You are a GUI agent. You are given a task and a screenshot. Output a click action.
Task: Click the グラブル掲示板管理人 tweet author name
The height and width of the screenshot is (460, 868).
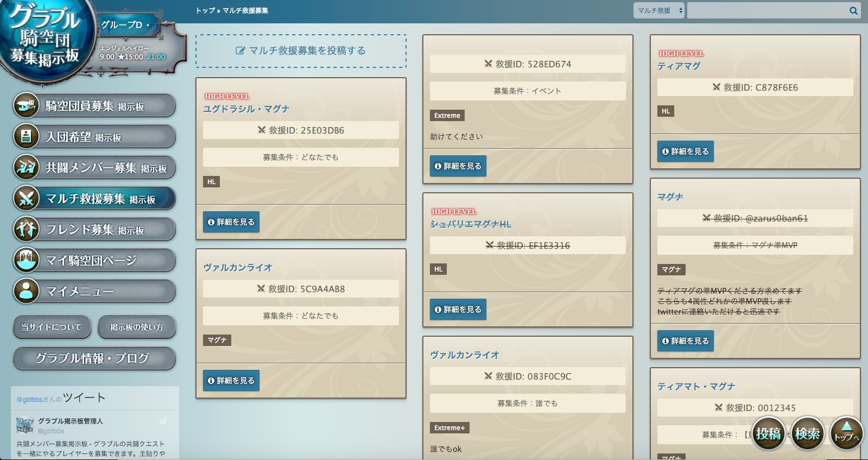(x=70, y=421)
